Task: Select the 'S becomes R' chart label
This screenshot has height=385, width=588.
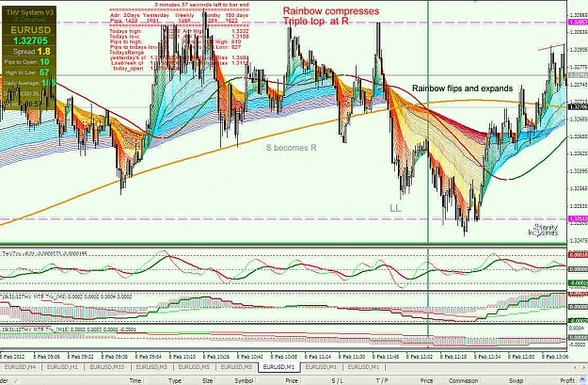Action: [291, 148]
